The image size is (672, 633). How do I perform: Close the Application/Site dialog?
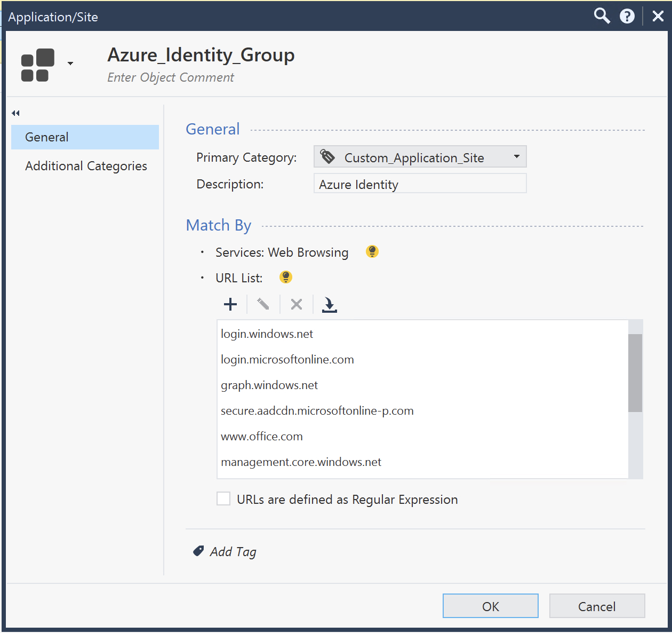click(658, 16)
